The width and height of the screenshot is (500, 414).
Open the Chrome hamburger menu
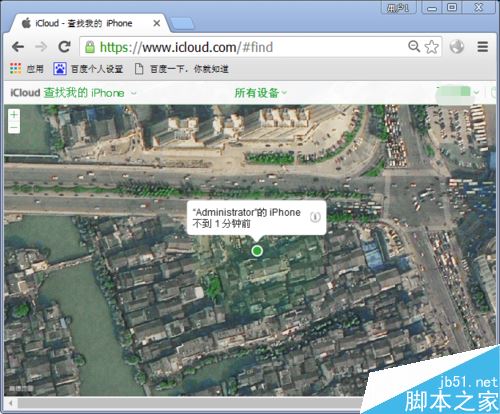[x=482, y=47]
